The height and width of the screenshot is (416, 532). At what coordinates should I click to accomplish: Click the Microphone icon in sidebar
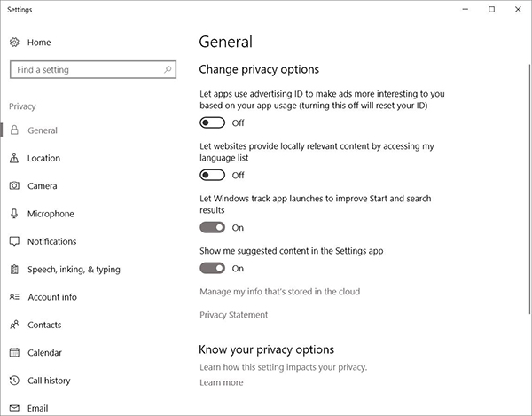click(14, 214)
